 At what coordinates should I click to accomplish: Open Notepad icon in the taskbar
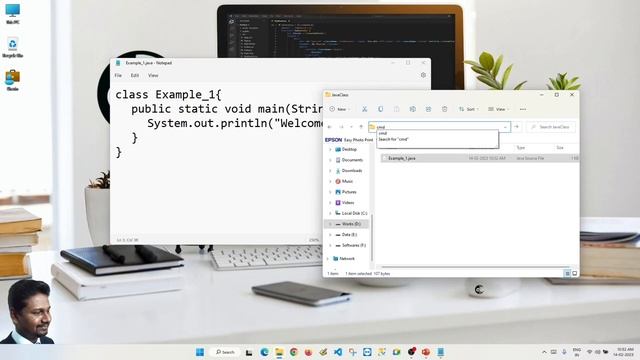(x=441, y=352)
